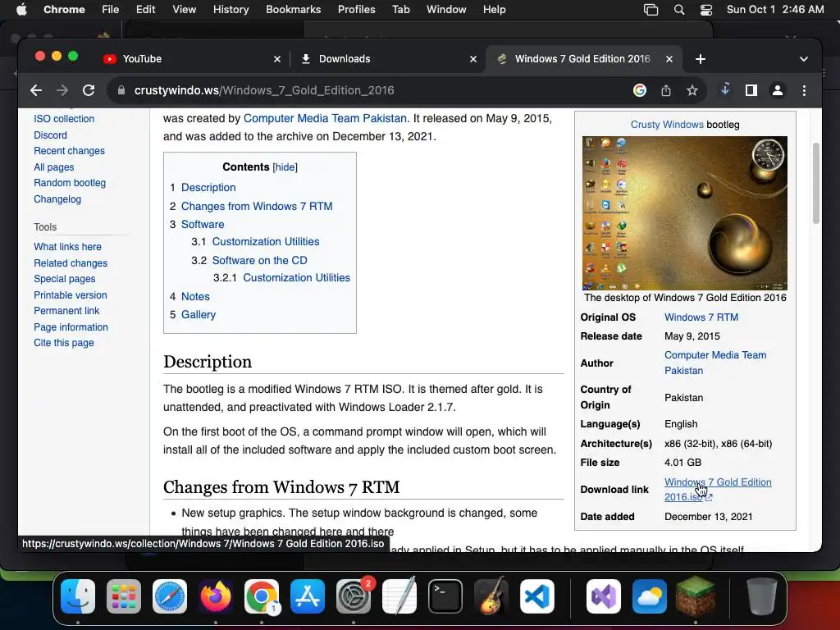This screenshot has width=840, height=630.
Task: Go back using the browser back arrow
Action: [36, 90]
